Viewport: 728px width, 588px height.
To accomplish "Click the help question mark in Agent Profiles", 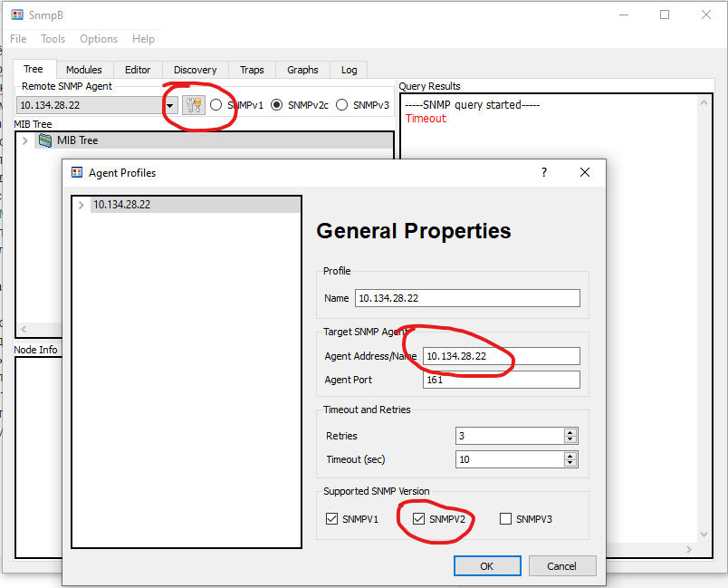I will pos(543,172).
